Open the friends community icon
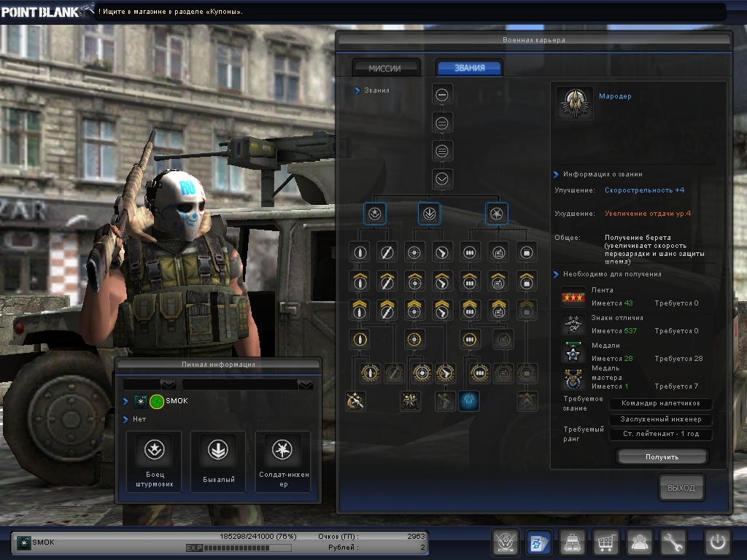The image size is (747, 560). pos(640,542)
